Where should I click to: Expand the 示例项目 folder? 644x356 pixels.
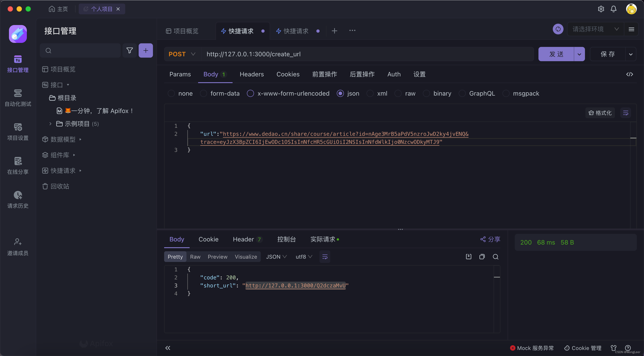[51, 124]
